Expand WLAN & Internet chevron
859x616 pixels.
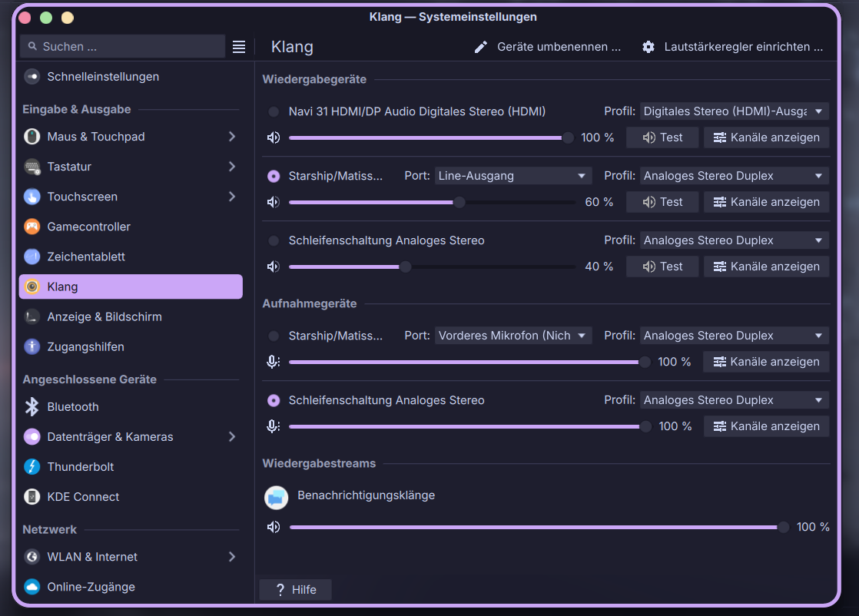[x=232, y=557]
